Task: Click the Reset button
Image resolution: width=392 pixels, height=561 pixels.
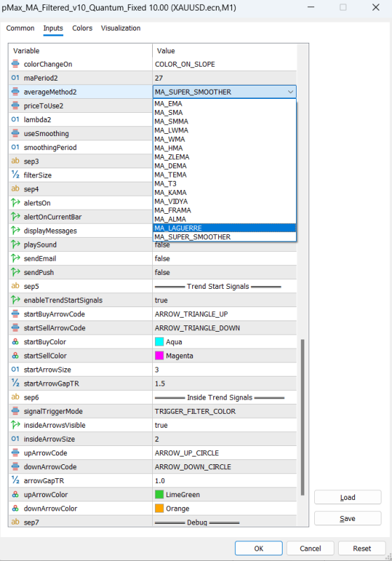Action: tap(362, 548)
